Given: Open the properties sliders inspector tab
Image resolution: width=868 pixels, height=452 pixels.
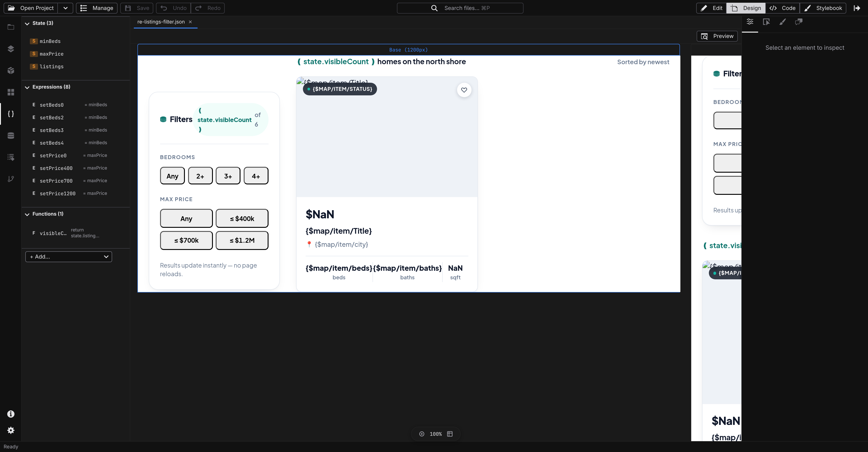Looking at the screenshot, I should click(750, 22).
